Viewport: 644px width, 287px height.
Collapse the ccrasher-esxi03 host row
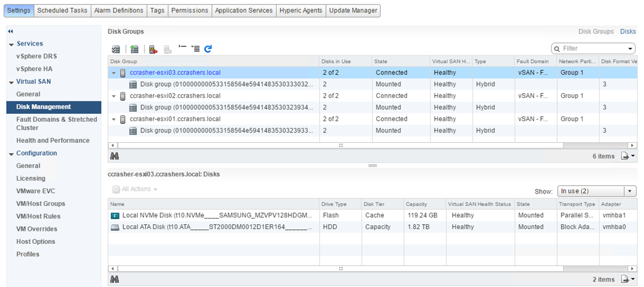click(114, 73)
